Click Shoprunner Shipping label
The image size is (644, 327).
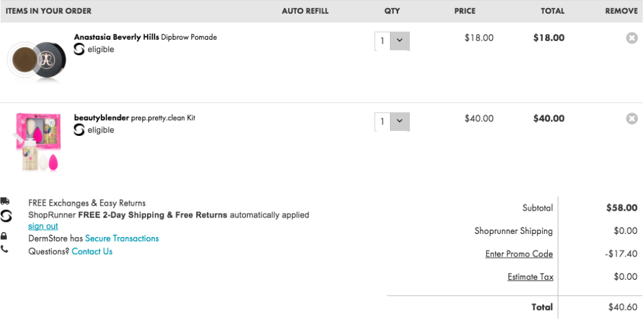[x=513, y=231]
